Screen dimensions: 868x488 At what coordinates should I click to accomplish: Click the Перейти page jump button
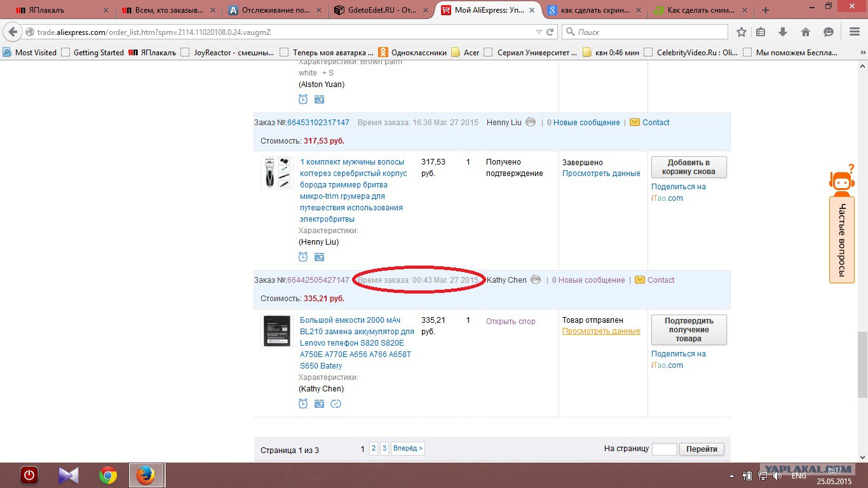[702, 449]
